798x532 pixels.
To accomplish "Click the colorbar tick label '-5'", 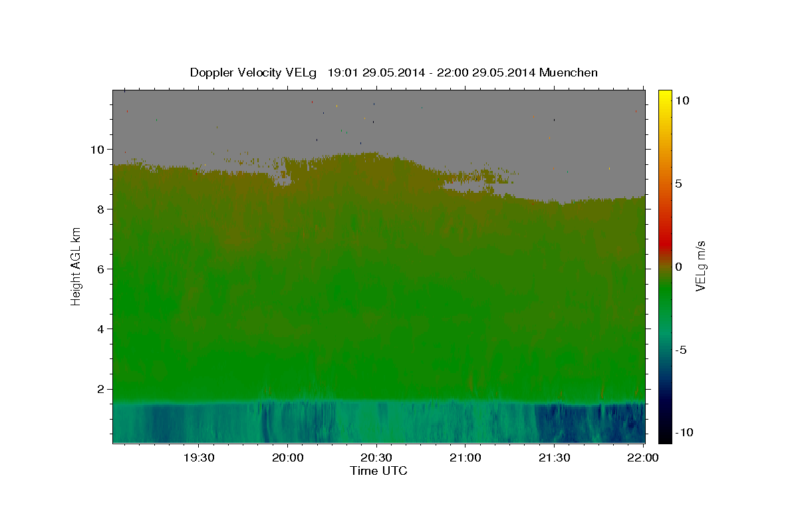I will (681, 350).
